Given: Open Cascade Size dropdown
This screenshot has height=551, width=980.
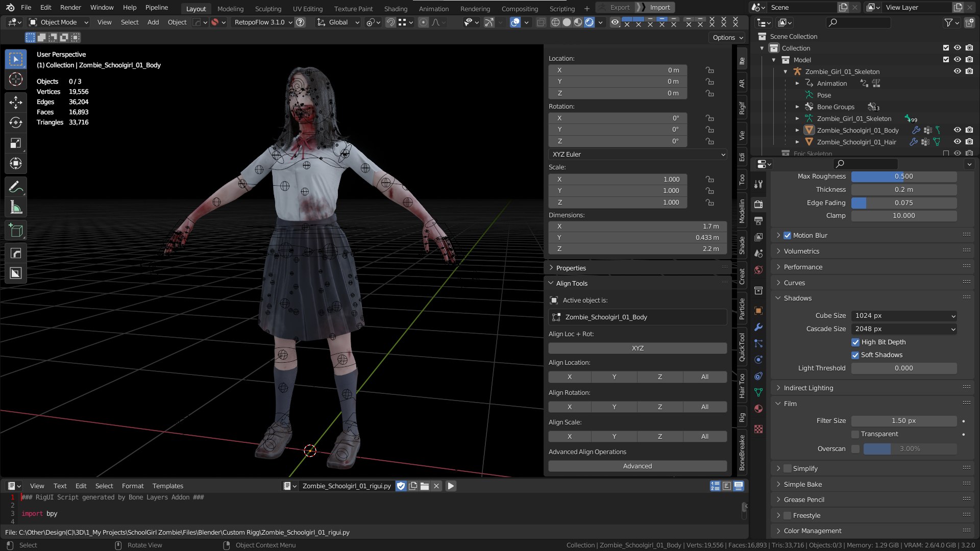Looking at the screenshot, I should coord(904,329).
